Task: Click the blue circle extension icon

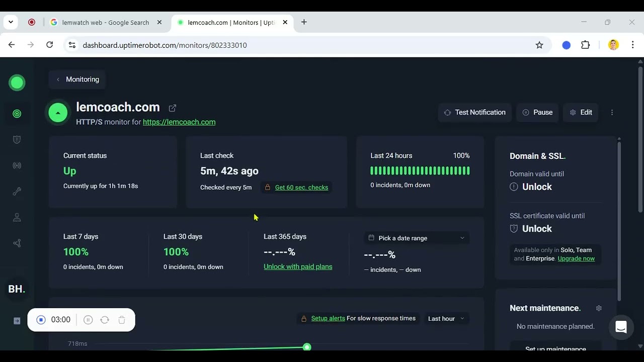Action: pyautogui.click(x=567, y=45)
